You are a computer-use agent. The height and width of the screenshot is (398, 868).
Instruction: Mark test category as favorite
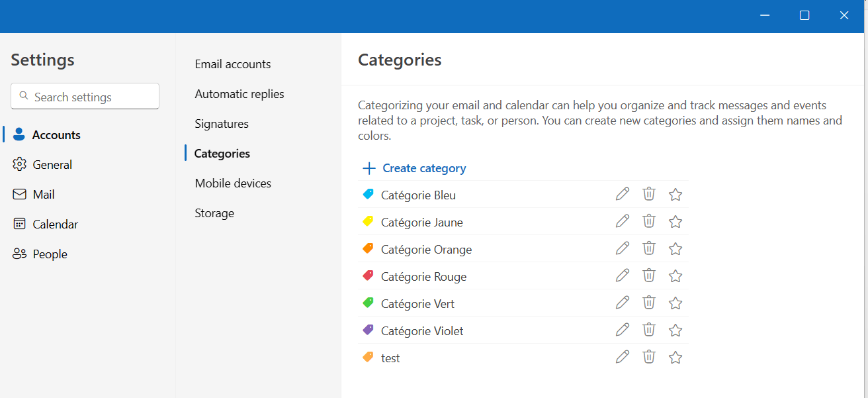coord(675,358)
